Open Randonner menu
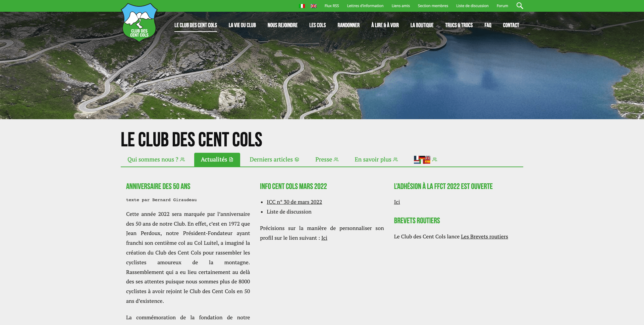 [348, 25]
